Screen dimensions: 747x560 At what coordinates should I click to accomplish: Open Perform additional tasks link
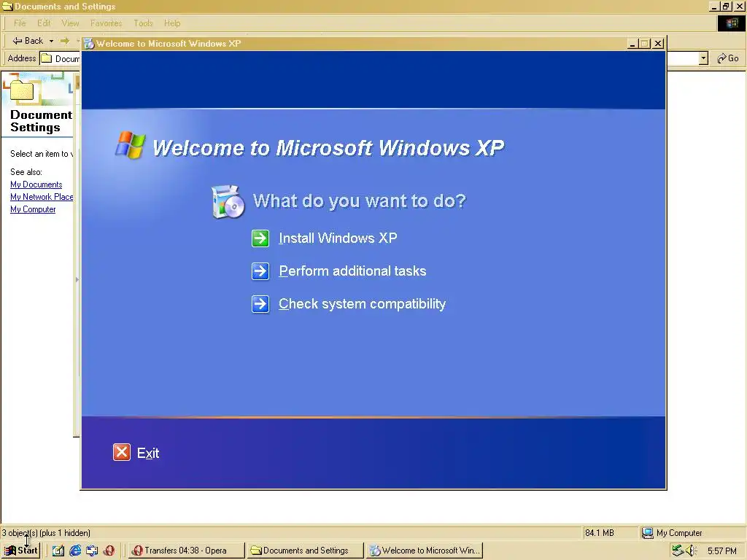coord(352,271)
